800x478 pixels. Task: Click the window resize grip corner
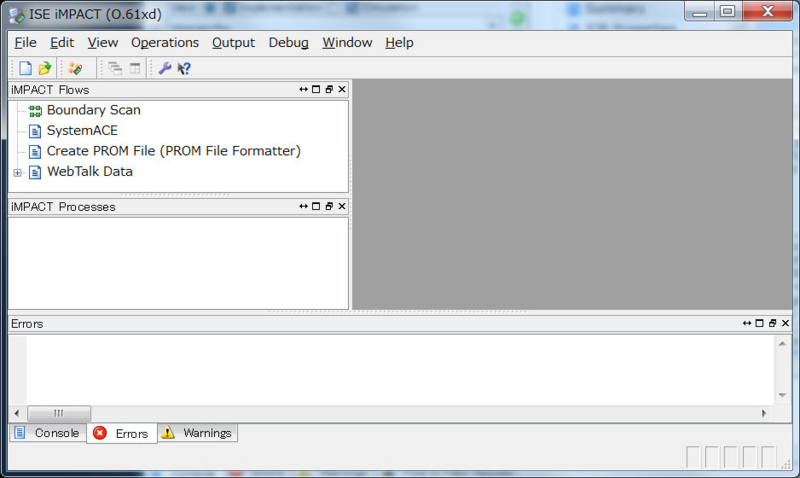(786, 462)
